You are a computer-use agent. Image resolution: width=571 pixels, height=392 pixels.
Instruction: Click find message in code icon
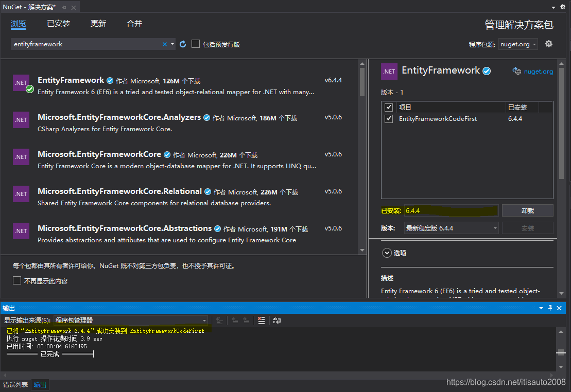[219, 320]
